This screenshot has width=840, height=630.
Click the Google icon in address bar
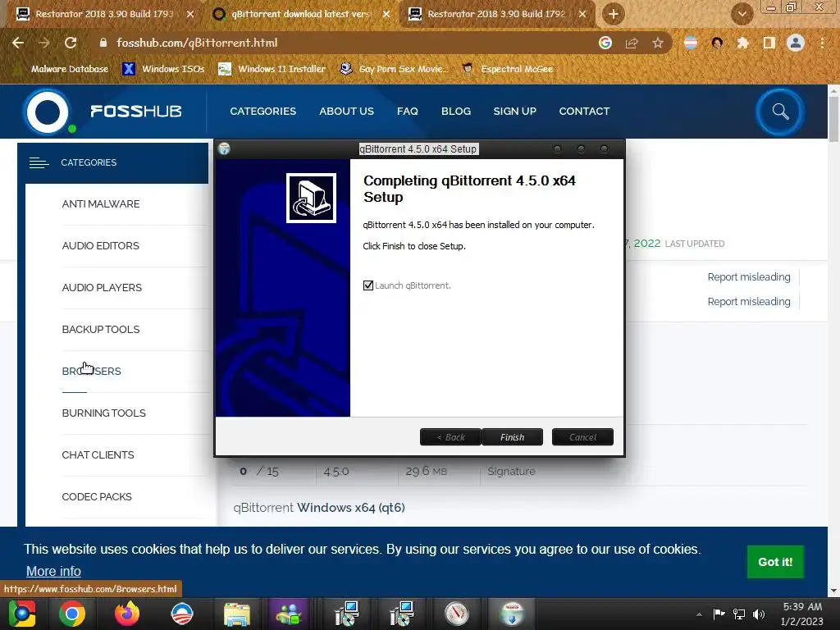(x=605, y=43)
